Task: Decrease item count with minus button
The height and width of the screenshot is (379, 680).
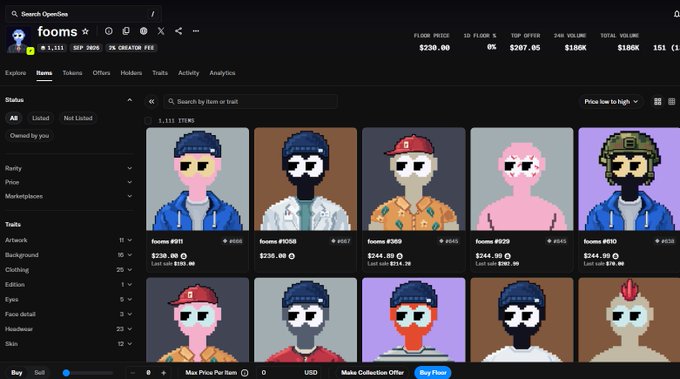Action: [133, 372]
